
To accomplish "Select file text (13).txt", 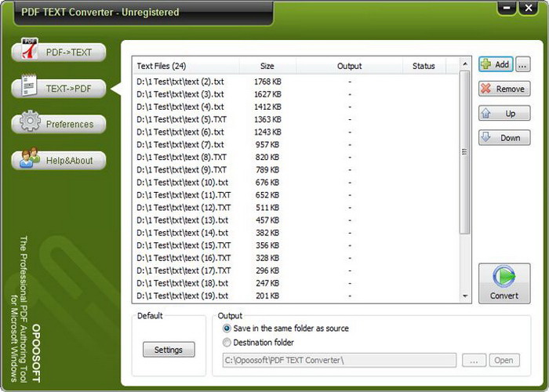I will point(296,220).
